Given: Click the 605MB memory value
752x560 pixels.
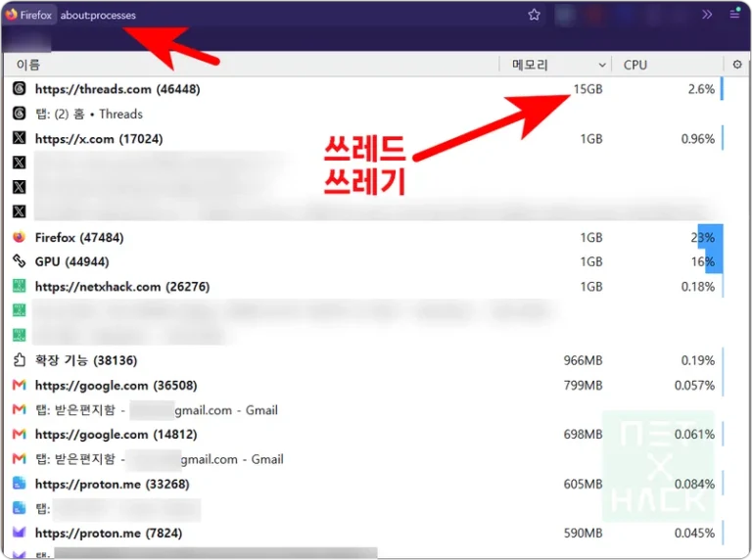Looking at the screenshot, I should coord(583,485).
